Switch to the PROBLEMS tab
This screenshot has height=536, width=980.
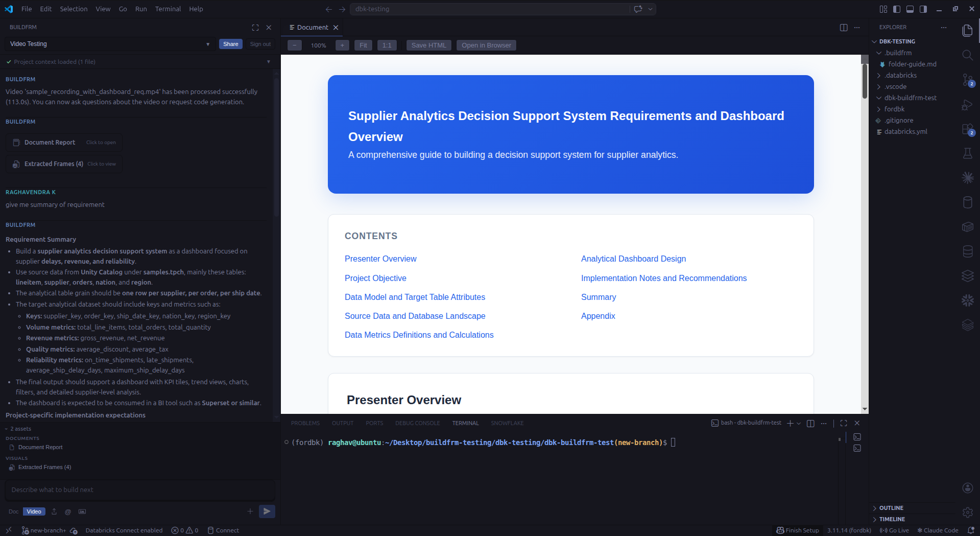click(305, 423)
